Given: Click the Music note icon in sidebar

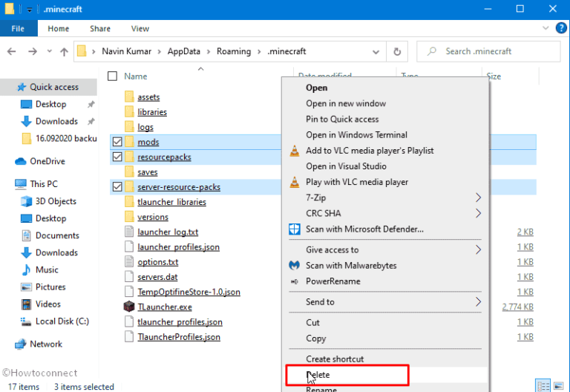Looking at the screenshot, I should coord(26,269).
